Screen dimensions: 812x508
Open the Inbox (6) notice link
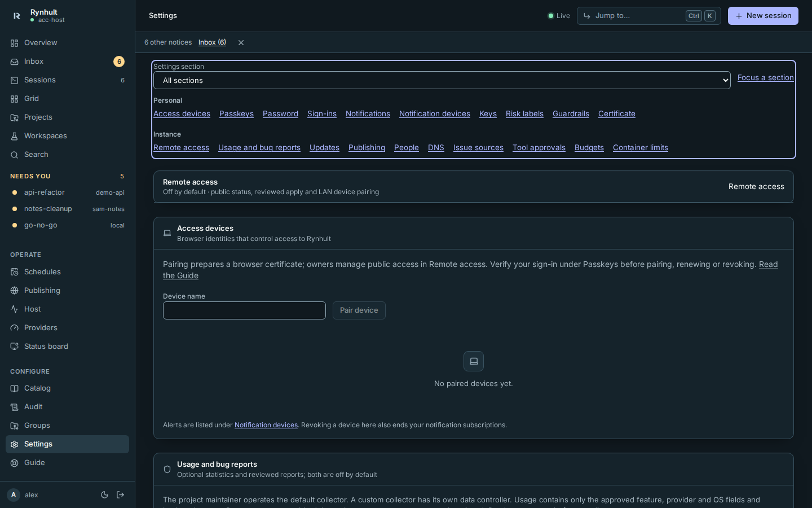[x=212, y=42]
